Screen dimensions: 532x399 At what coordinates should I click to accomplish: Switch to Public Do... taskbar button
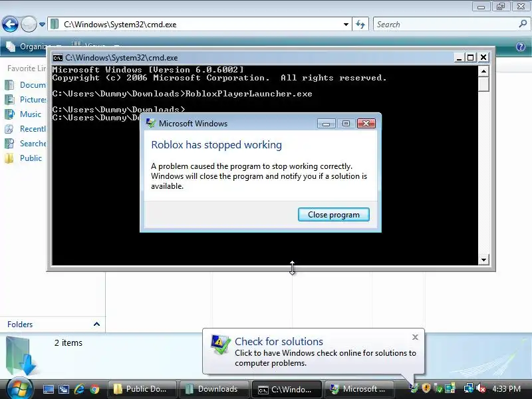142,389
